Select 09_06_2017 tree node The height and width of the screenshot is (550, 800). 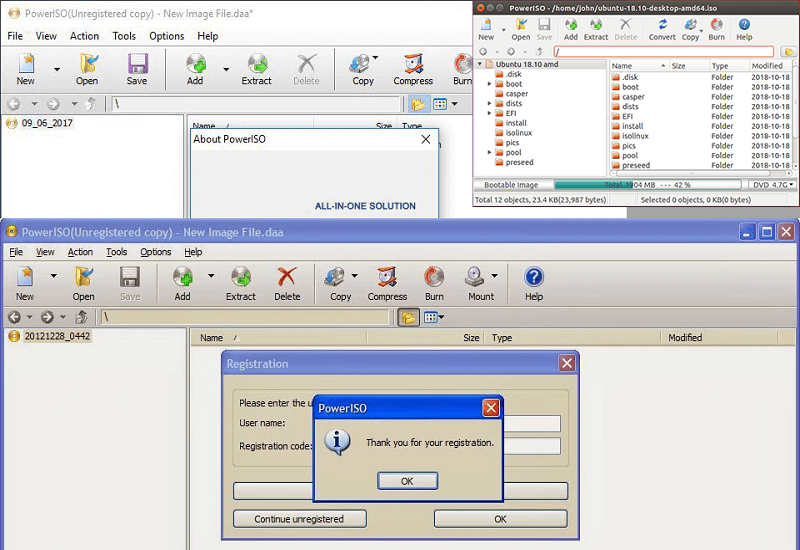coord(47,123)
